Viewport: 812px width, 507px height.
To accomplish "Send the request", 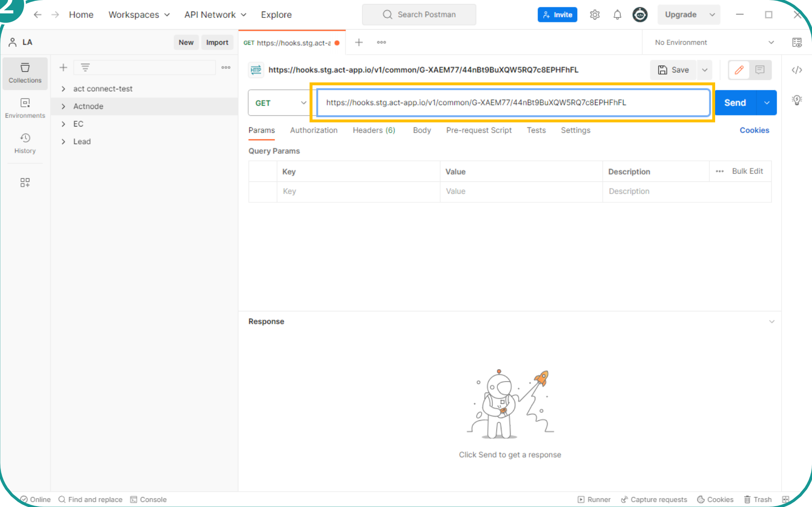I will [x=735, y=103].
